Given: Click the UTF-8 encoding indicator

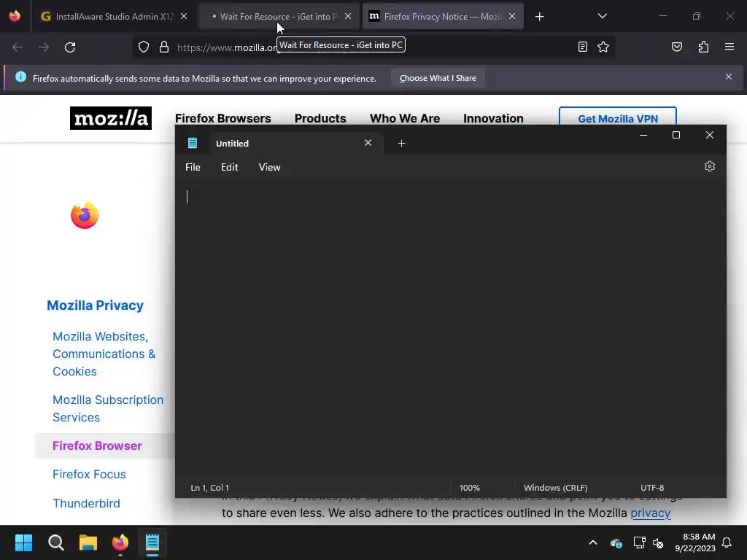Looking at the screenshot, I should click(x=651, y=488).
